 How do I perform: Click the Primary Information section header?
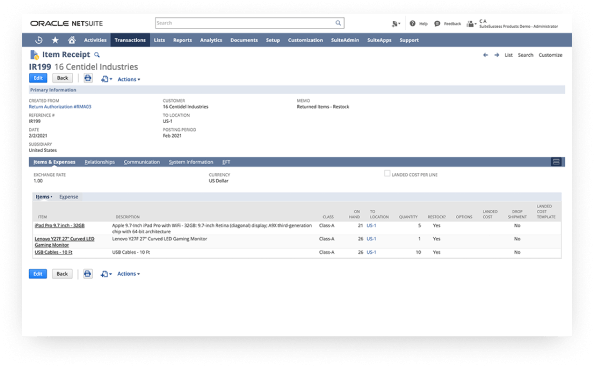point(297,90)
